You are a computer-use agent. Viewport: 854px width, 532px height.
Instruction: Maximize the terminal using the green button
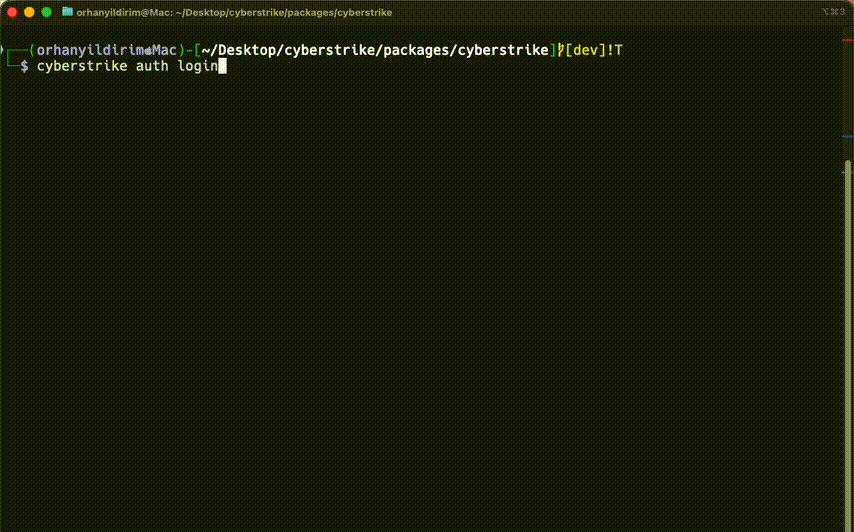46,12
